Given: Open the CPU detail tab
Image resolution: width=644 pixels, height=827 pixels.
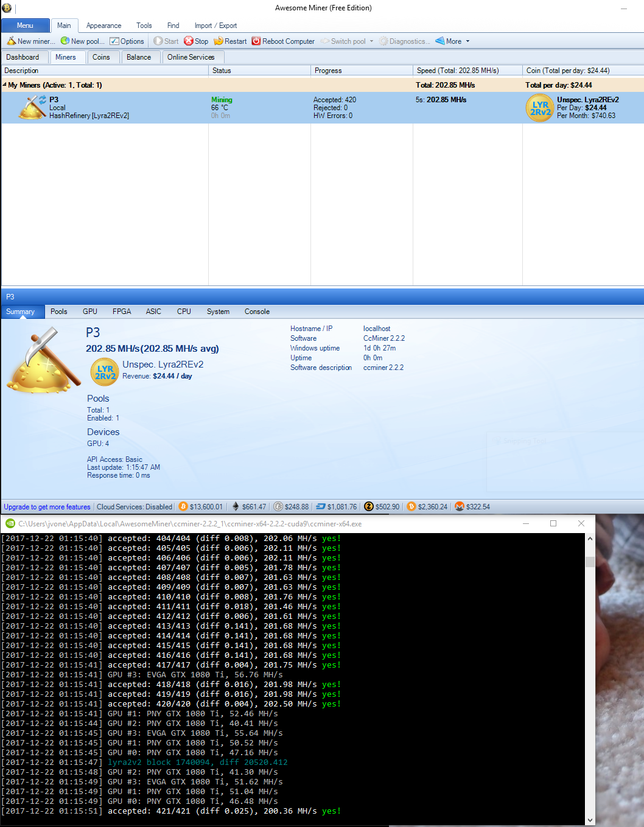Looking at the screenshot, I should [184, 312].
